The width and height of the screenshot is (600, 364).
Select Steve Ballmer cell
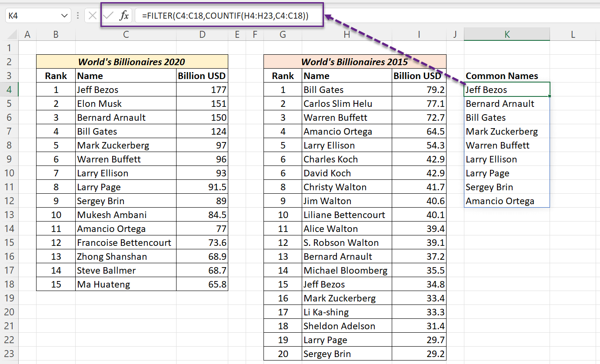point(126,270)
